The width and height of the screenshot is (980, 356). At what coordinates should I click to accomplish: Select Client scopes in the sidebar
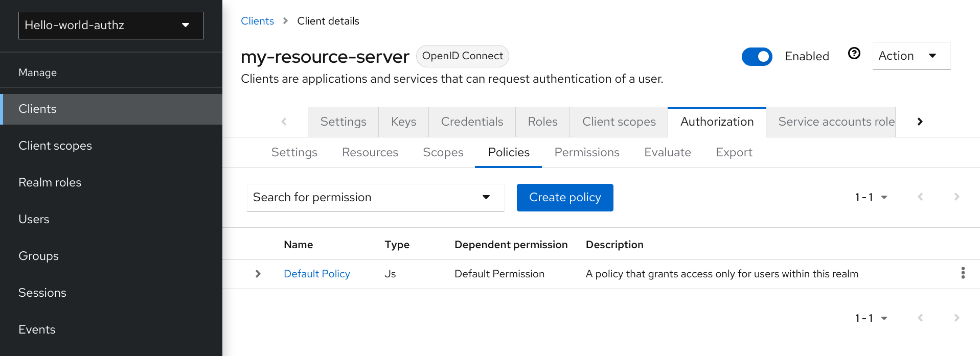[x=111, y=146]
